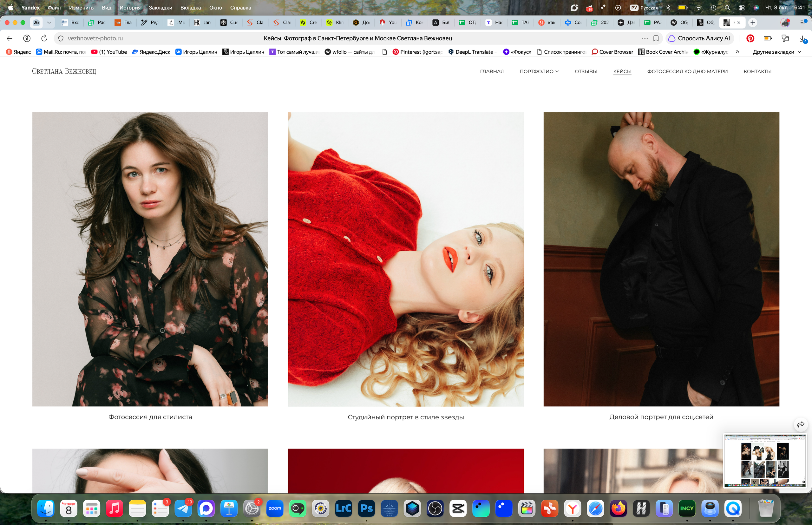Open Zoom from the Dock
The image size is (812, 525).
(x=275, y=508)
